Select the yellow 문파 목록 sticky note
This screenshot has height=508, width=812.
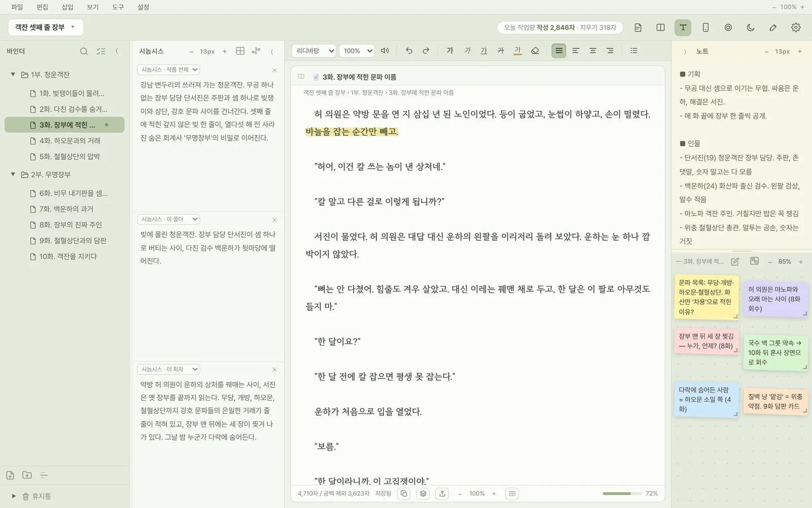coord(706,297)
